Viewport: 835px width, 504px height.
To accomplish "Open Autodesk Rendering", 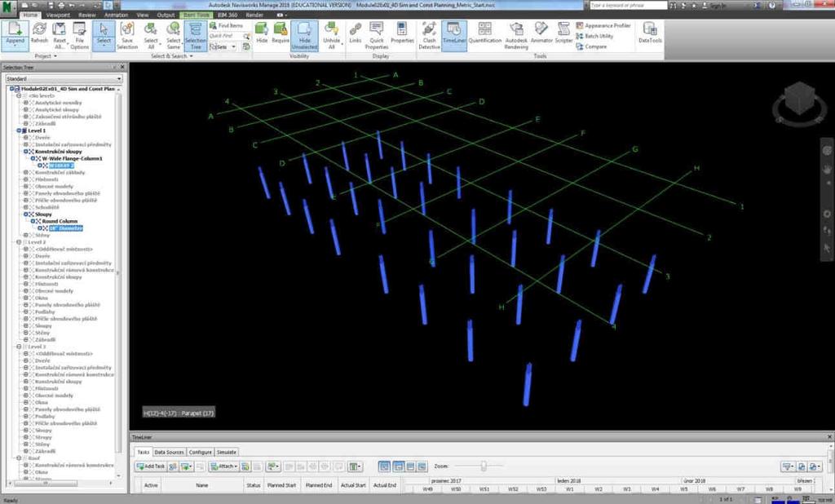I will coord(516,36).
